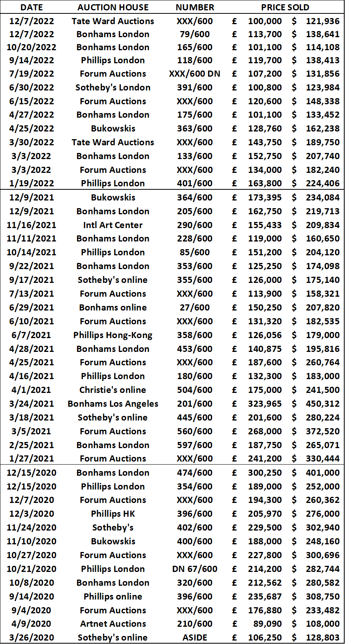The width and height of the screenshot is (345, 644).
Task: Select the DN 67/600 number cell
Action: click(195, 569)
